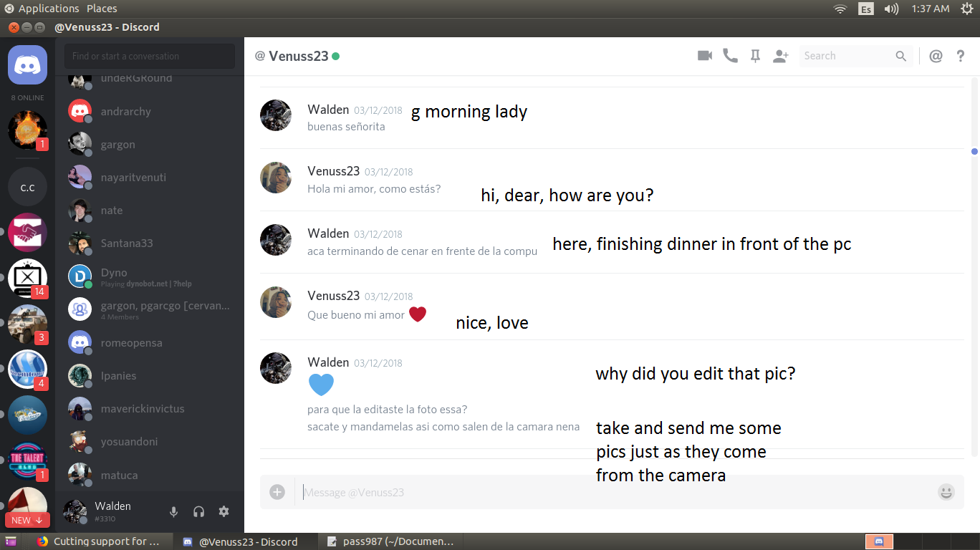Open conversation with lpanies
The width and height of the screenshot is (980, 550).
(149, 375)
